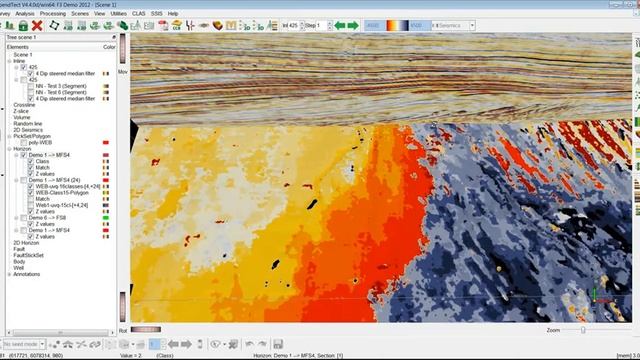The width and height of the screenshot is (640, 360).
Task: Select the Well tree item
Action: [x=18, y=268]
